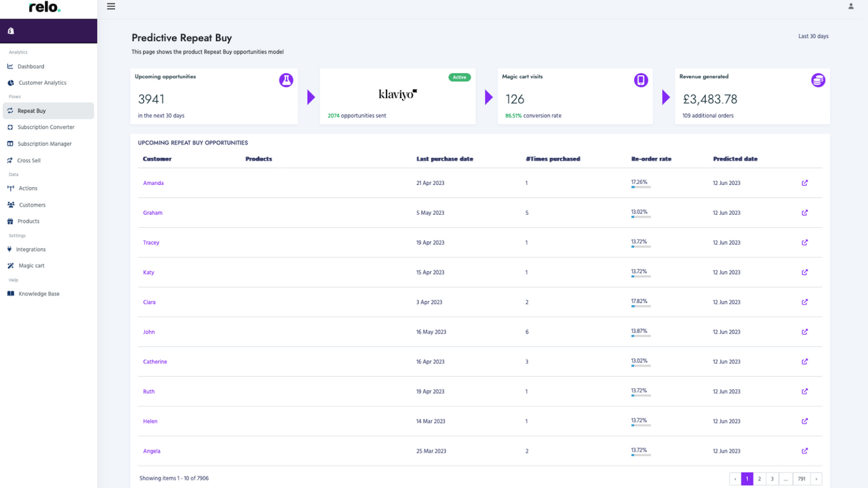The width and height of the screenshot is (868, 488).
Task: Toggle the hamburger sidebar menu icon
Action: click(111, 7)
